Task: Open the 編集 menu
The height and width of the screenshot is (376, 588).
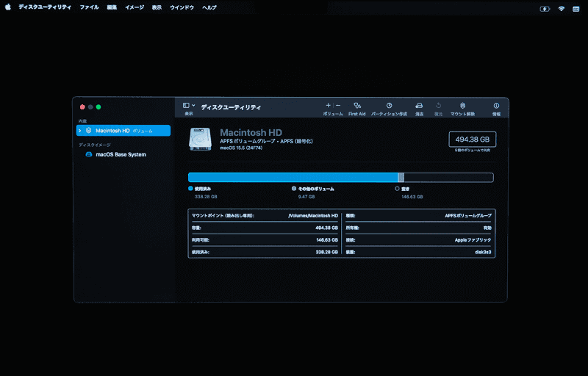Action: click(112, 7)
